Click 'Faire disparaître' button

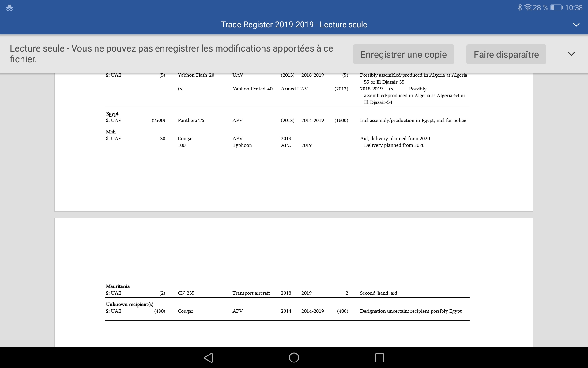506,54
